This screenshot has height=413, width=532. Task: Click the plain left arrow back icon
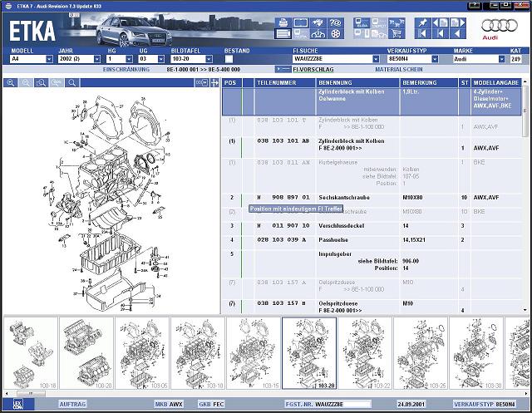click(458, 34)
